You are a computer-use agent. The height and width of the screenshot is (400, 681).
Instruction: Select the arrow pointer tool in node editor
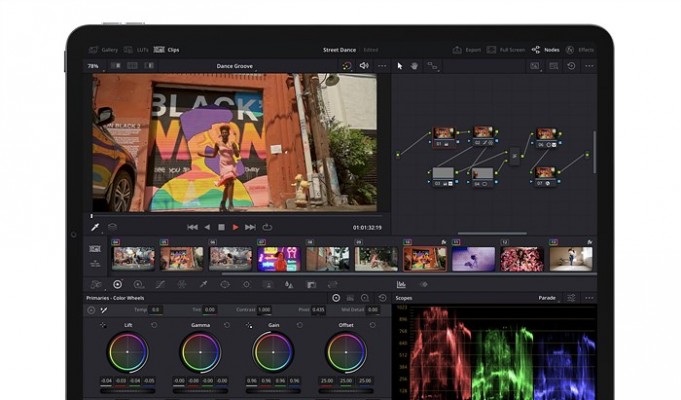400,66
